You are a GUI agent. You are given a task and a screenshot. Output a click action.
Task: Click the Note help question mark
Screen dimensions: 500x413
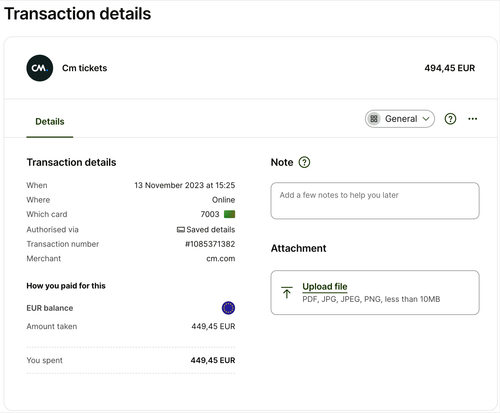tap(304, 162)
